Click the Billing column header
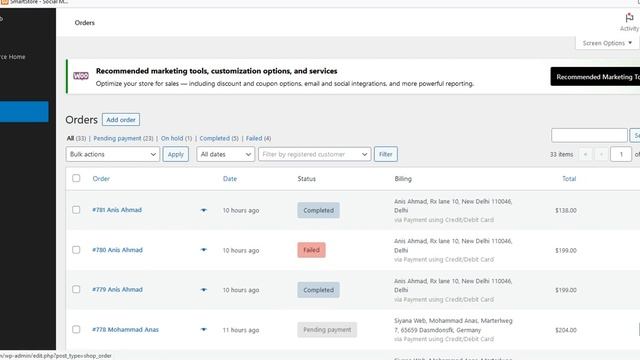This screenshot has height=360, width=640. point(403,179)
